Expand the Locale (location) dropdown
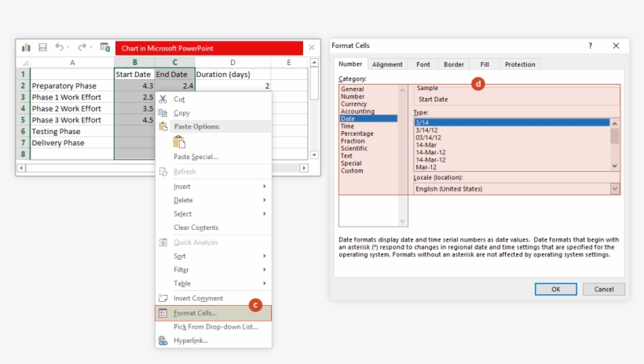This screenshot has height=364, width=644. [614, 189]
